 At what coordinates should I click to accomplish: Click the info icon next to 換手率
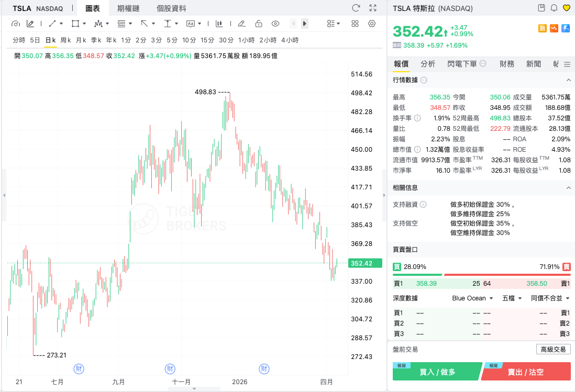(x=417, y=118)
